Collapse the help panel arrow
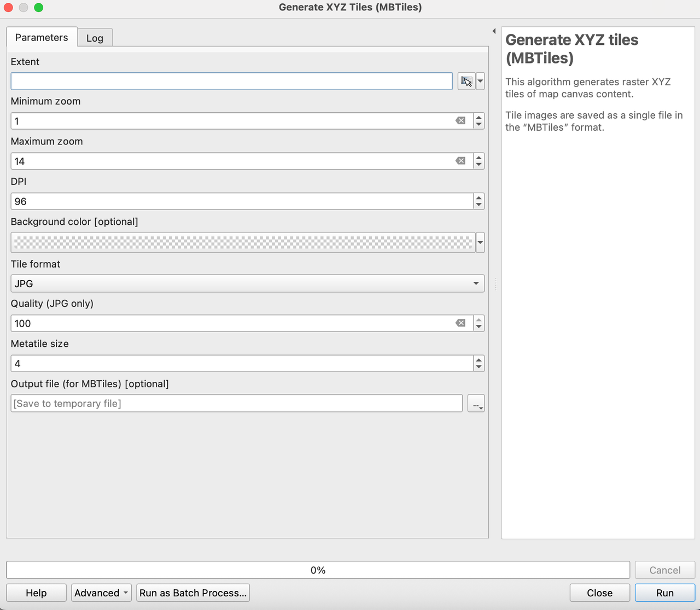700x610 pixels. click(494, 31)
